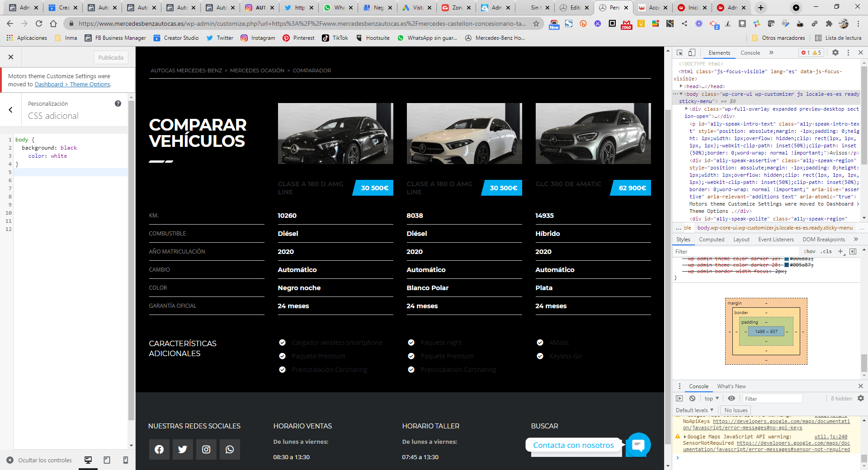
Task: Open the Event Listeners tab
Action: (776, 240)
